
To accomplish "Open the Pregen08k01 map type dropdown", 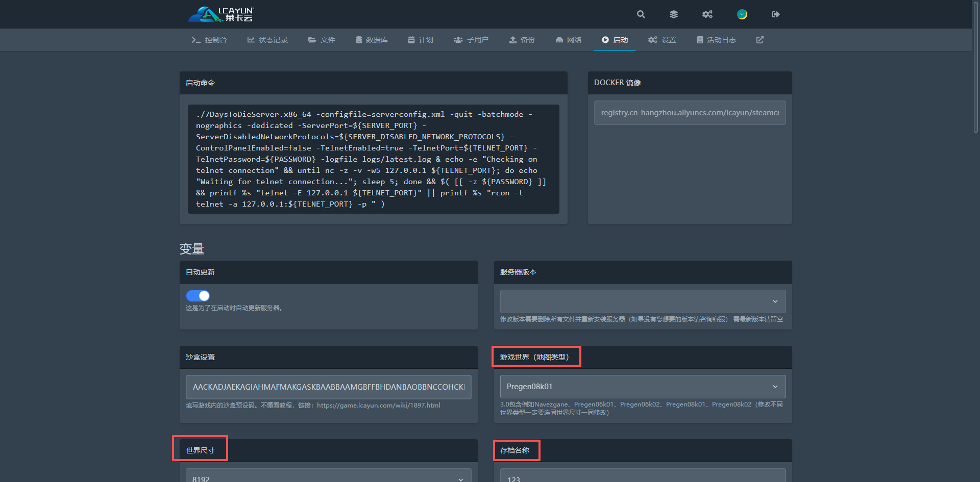I will (x=643, y=387).
